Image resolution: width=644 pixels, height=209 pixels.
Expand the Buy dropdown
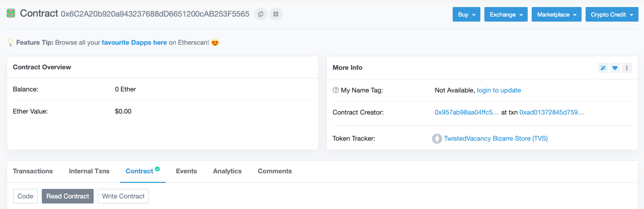click(466, 15)
